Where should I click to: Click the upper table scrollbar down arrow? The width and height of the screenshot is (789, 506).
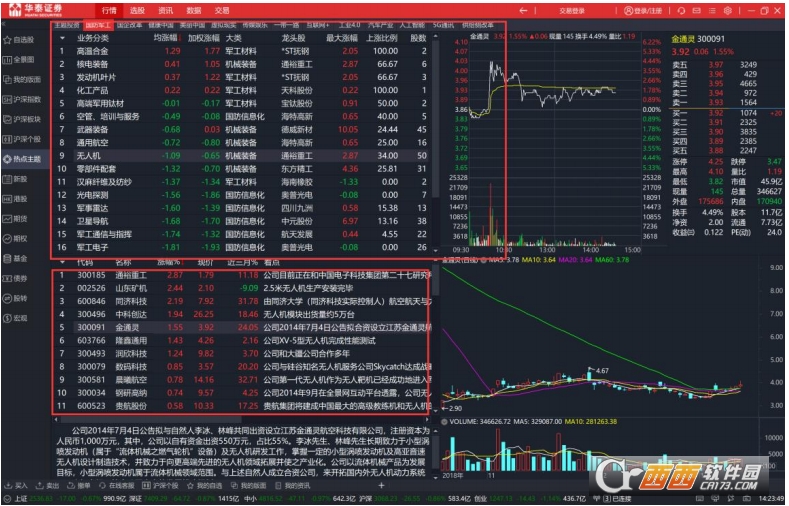(435, 248)
